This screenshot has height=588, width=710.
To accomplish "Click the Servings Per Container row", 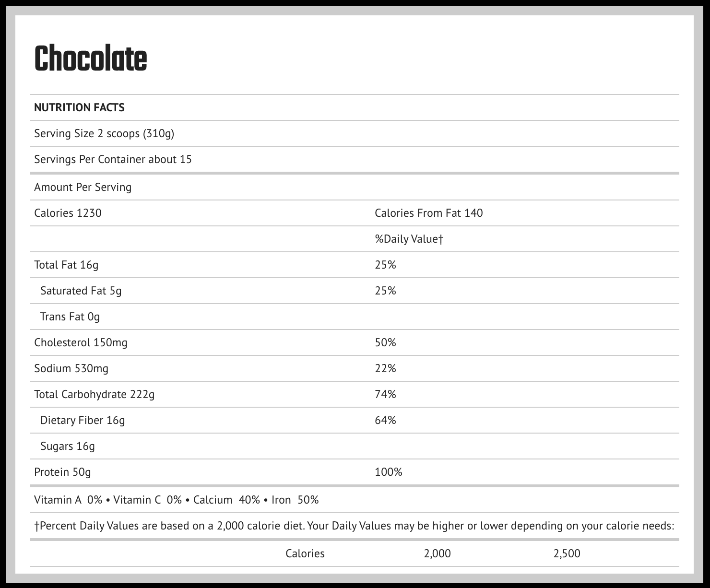I will pos(113,159).
